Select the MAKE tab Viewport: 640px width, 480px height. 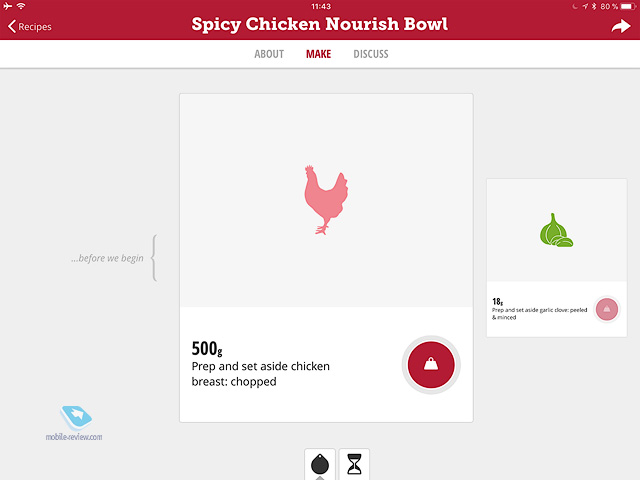[x=318, y=54]
